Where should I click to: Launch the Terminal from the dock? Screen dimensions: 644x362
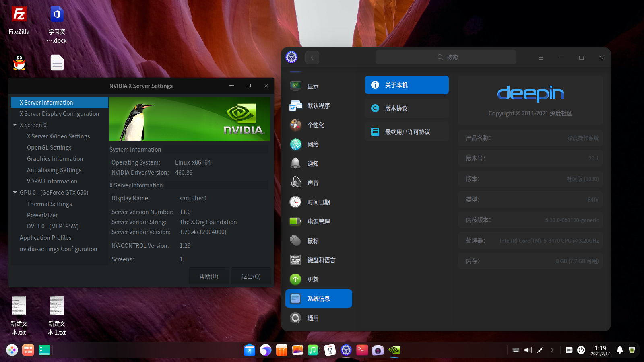click(x=362, y=350)
